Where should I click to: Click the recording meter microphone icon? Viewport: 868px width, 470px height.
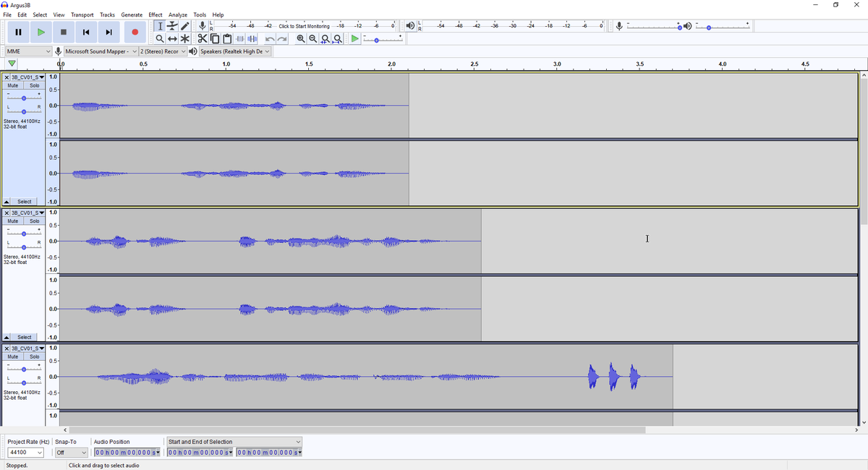203,26
